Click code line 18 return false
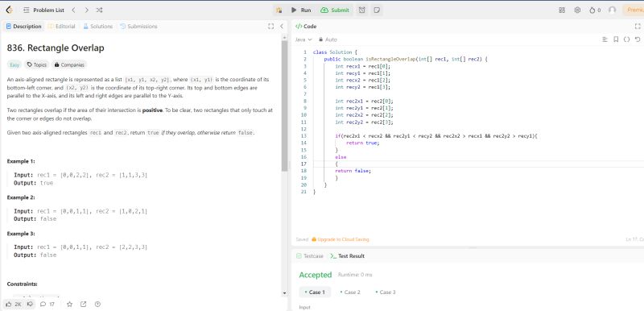Image resolution: width=644 pixels, height=311 pixels. point(353,171)
